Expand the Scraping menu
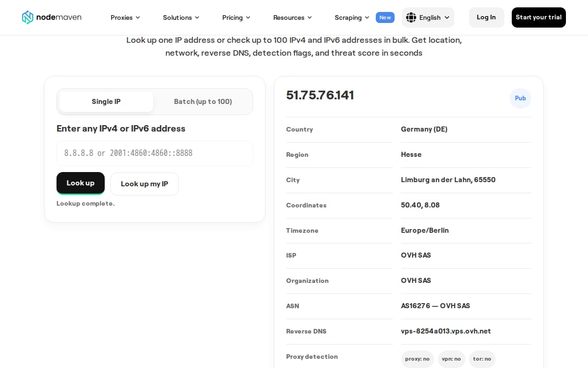Screen dimensions: 588x368 (x=352, y=17)
